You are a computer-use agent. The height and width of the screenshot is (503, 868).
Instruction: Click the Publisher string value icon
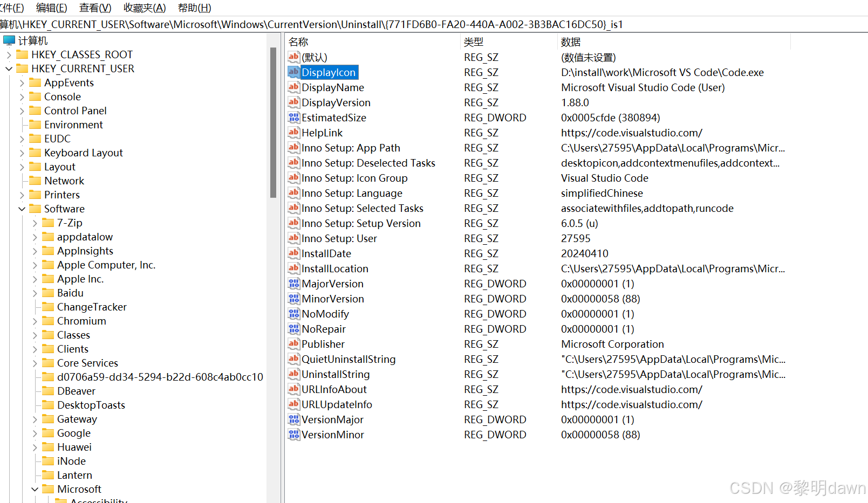[x=294, y=344]
